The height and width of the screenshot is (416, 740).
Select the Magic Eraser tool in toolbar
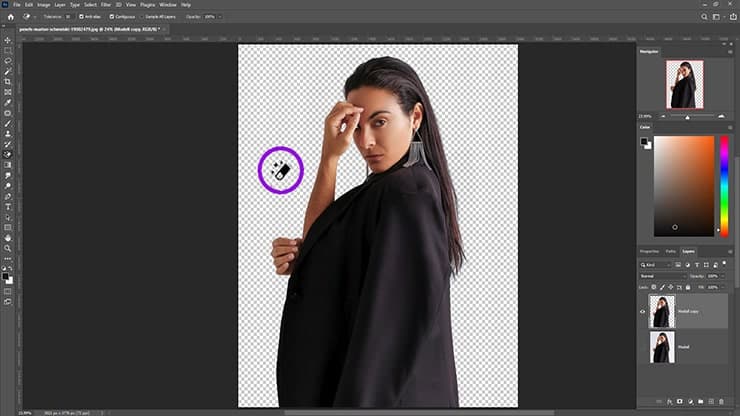(x=8, y=154)
